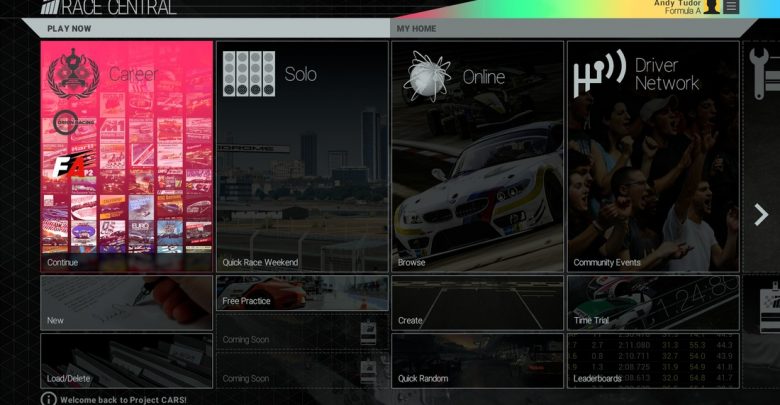Open the Time Trial tile
Image resolution: width=780 pixels, height=405 pixels.
(x=653, y=303)
